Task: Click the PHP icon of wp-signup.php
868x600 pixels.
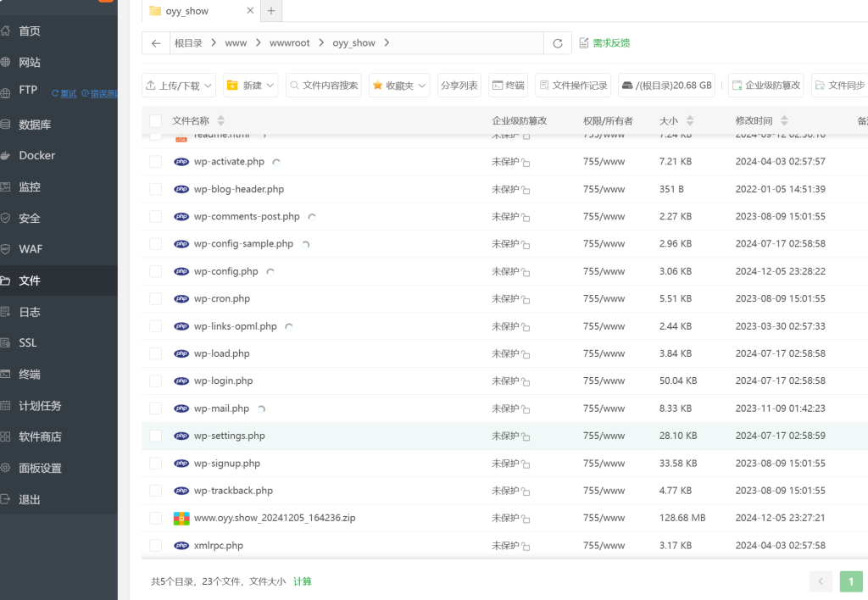Action: [181, 464]
